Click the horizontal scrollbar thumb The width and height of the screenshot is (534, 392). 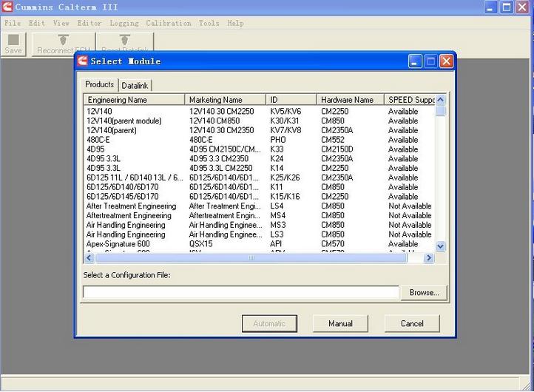pyautogui.click(x=251, y=258)
